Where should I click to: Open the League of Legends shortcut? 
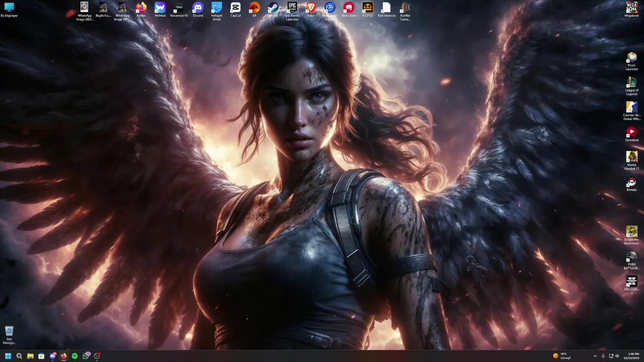(631, 86)
